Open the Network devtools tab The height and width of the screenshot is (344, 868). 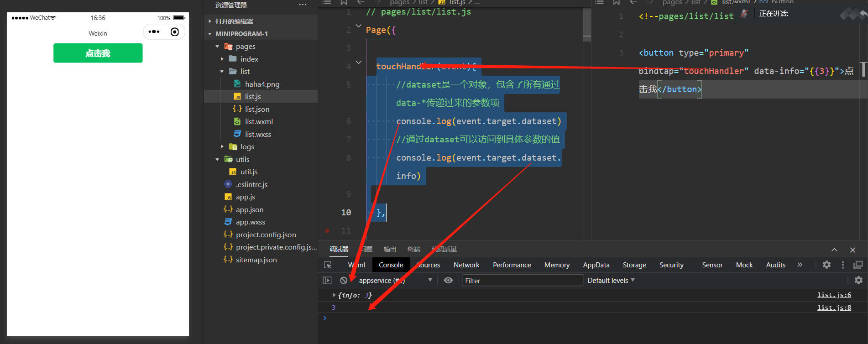[x=466, y=265]
